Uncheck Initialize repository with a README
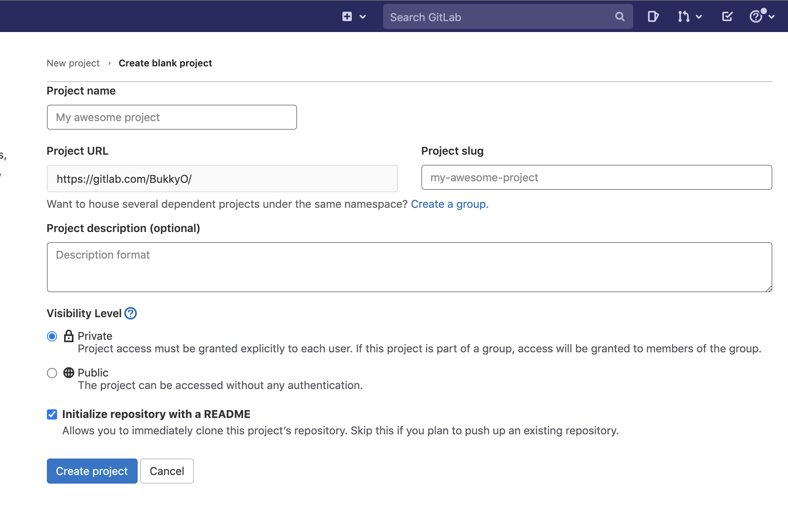Viewport: 788px width, 532px height. [x=52, y=414]
